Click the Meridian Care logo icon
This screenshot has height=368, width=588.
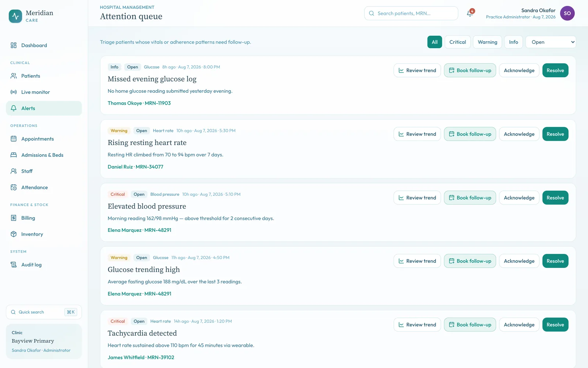[x=15, y=16]
